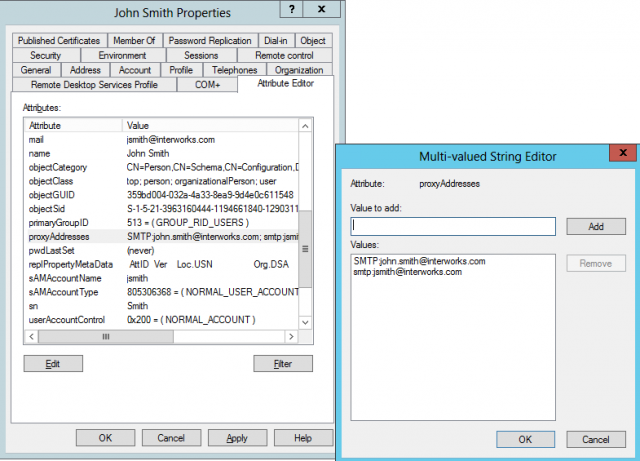This screenshot has width=640, height=461.
Task: Go to the Security tab
Action: (45, 56)
